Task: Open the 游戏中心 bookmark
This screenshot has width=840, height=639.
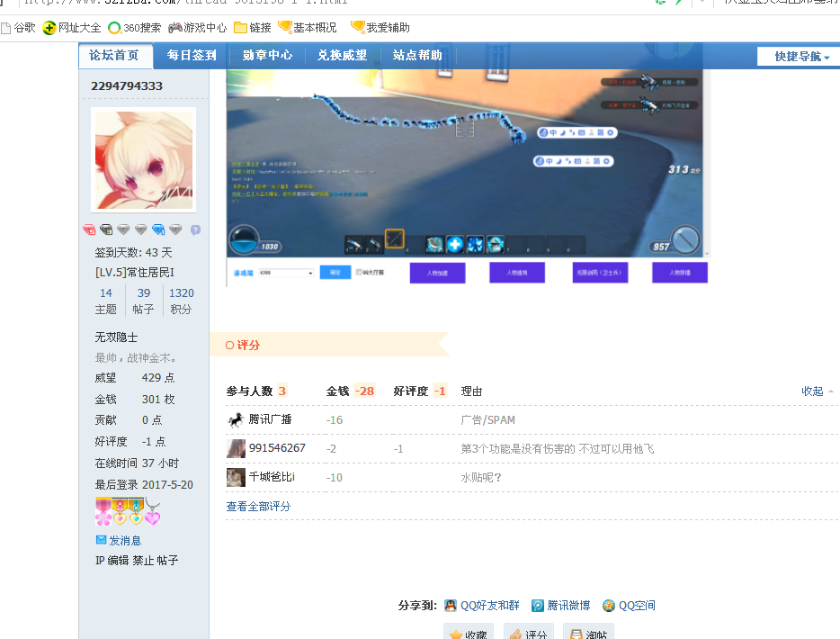Action: tap(197, 27)
